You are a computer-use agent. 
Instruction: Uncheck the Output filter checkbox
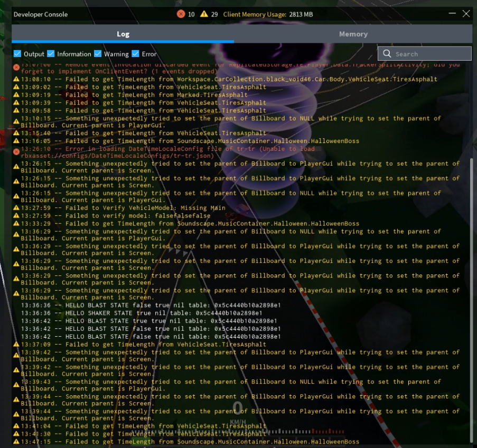(17, 54)
